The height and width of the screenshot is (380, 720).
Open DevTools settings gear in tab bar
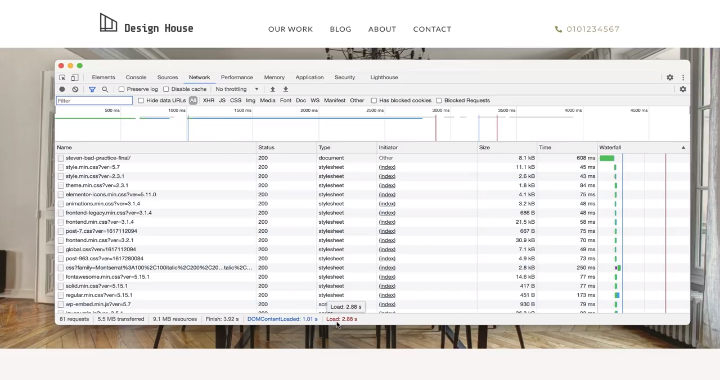coord(670,78)
